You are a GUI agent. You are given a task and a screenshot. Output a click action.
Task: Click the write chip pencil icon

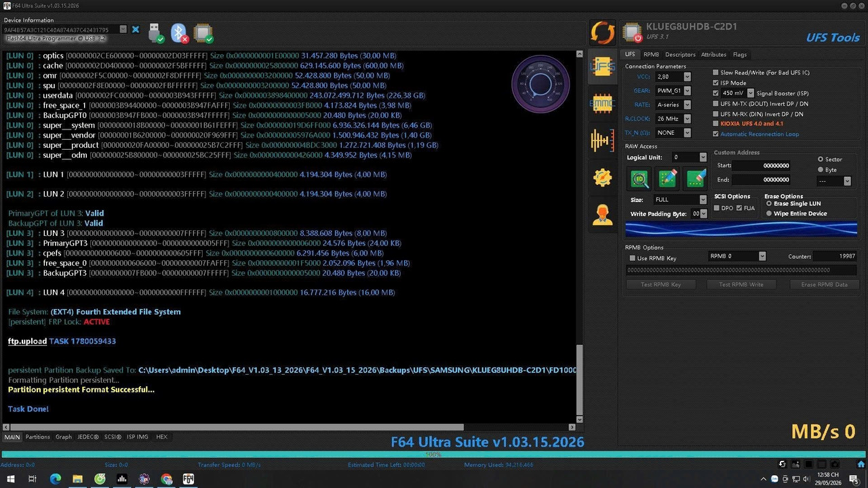[x=668, y=178]
